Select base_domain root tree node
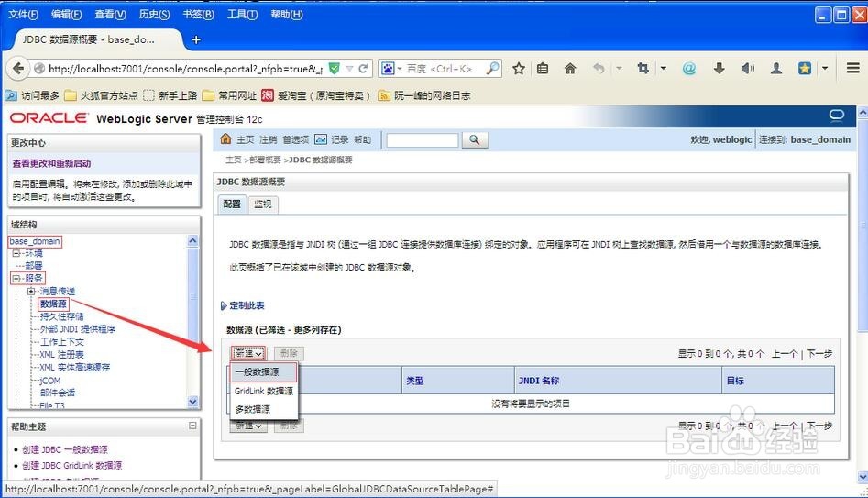Viewport: 868px width, 498px height. (35, 241)
